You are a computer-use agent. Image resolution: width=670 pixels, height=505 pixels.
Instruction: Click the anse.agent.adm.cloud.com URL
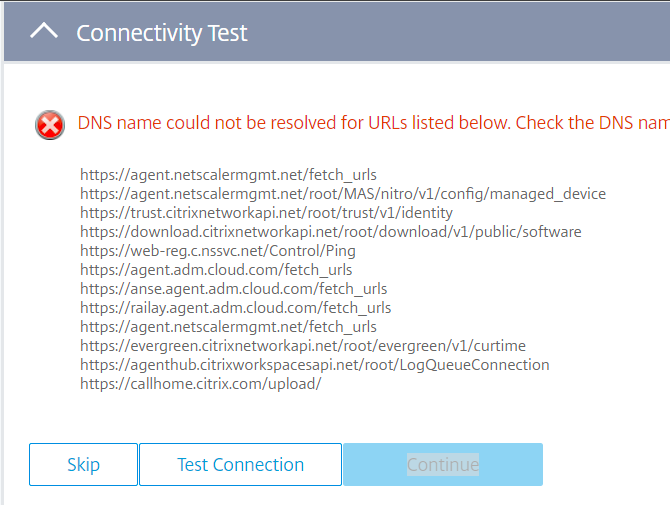pos(234,289)
